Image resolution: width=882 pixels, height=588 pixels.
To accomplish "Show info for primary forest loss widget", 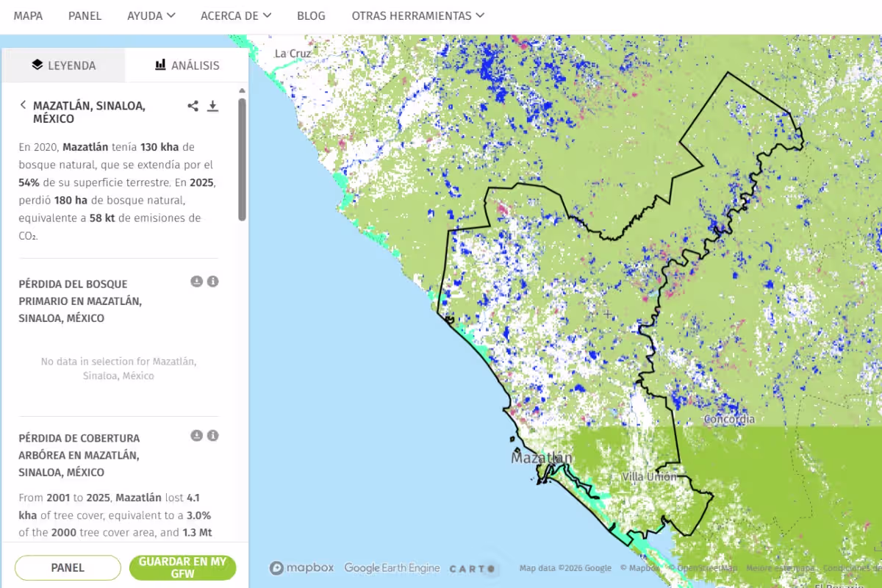I will (212, 282).
